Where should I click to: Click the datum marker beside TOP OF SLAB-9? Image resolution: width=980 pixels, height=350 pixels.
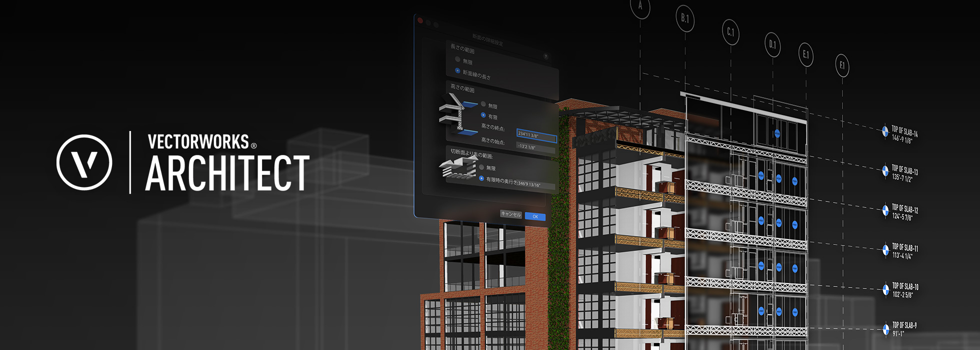886,329
